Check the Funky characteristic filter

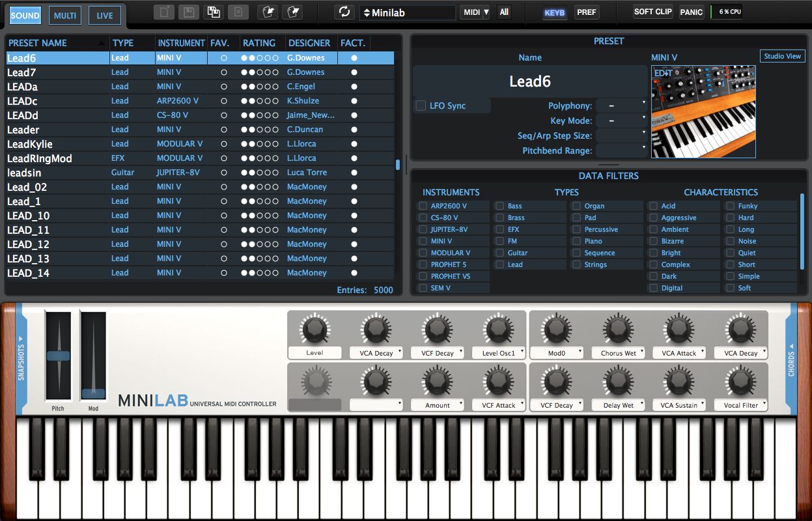pyautogui.click(x=730, y=206)
